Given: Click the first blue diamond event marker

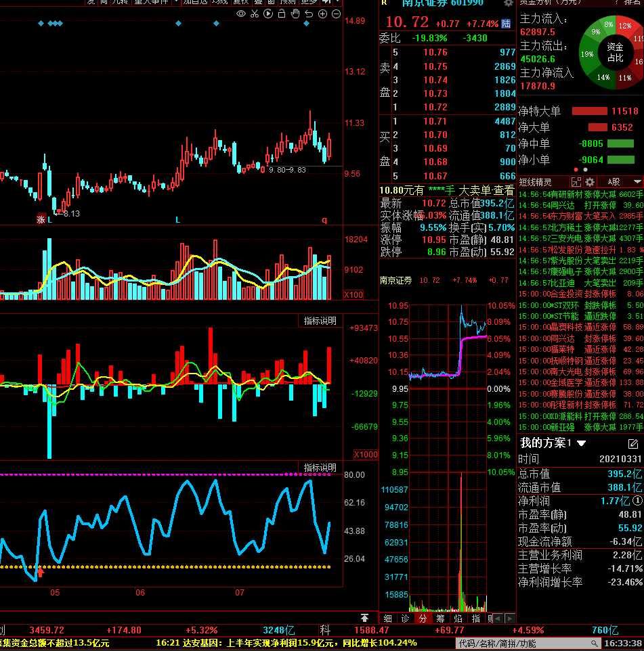Looking at the screenshot, I should [41, 24].
